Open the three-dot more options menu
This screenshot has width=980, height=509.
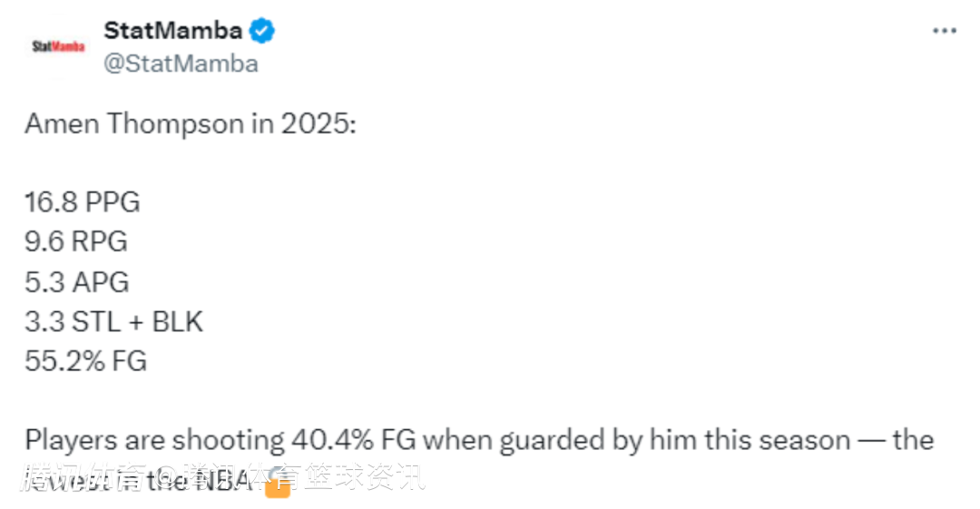coord(945,31)
